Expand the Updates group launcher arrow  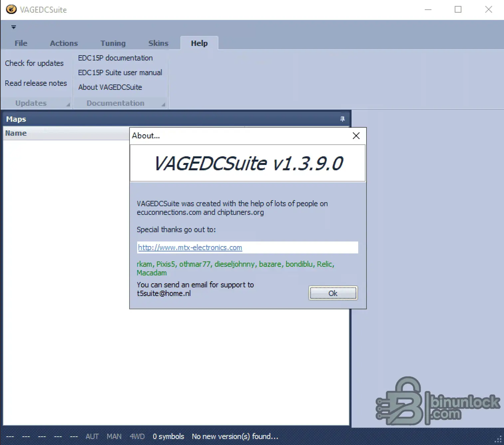[68, 104]
